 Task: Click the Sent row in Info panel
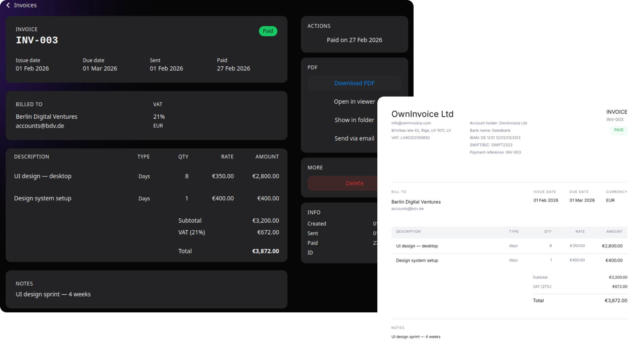[x=342, y=233]
